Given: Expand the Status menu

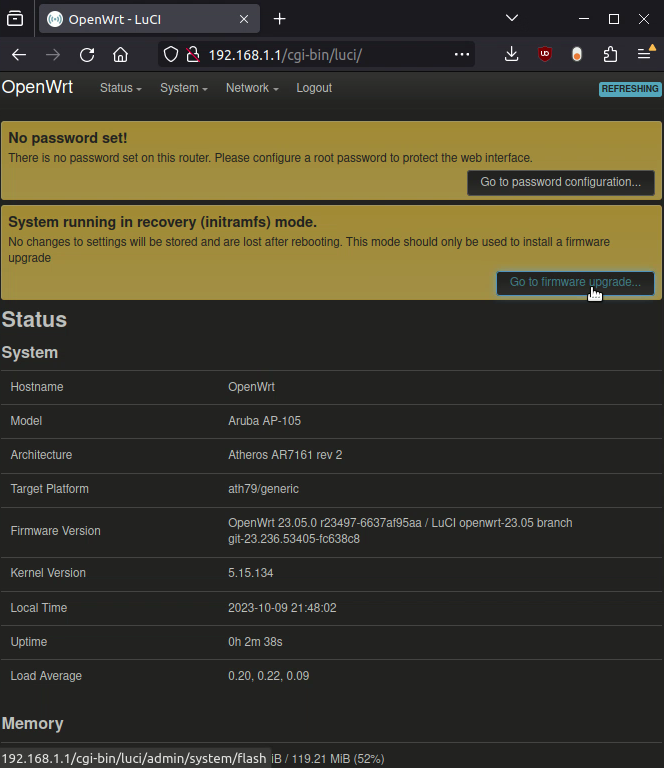Looking at the screenshot, I should [x=120, y=88].
